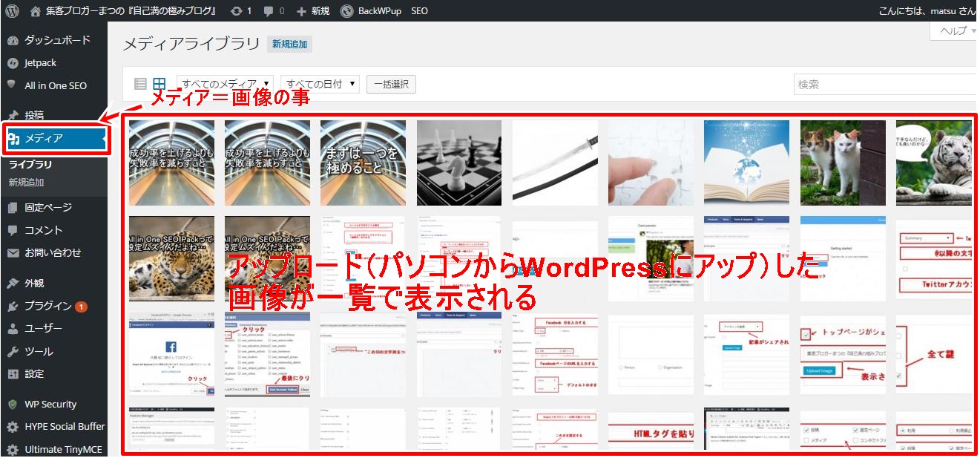Viewport: 980px width, 458px height.
Task: Expand the ヘルプ help tab
Action: coord(953,30)
